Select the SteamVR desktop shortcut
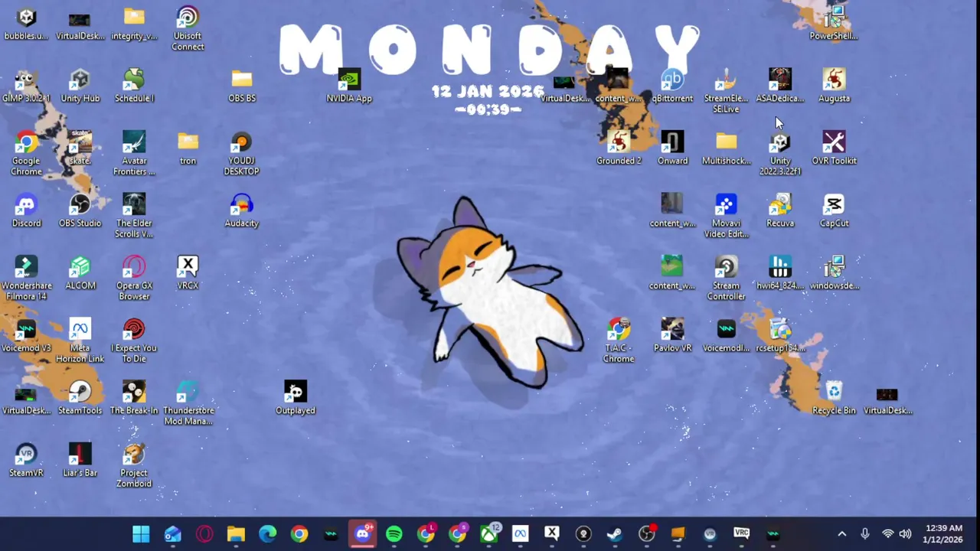The image size is (980, 551). (26, 461)
